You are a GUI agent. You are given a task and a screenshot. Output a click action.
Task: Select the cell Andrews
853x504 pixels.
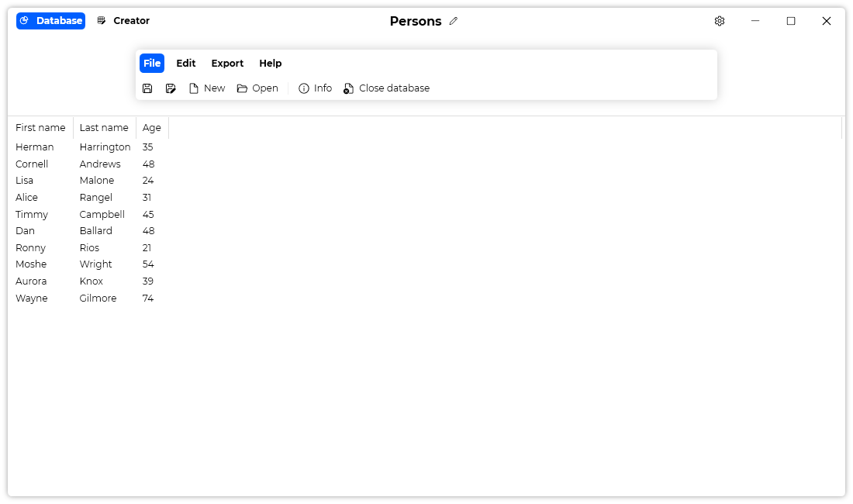click(100, 164)
